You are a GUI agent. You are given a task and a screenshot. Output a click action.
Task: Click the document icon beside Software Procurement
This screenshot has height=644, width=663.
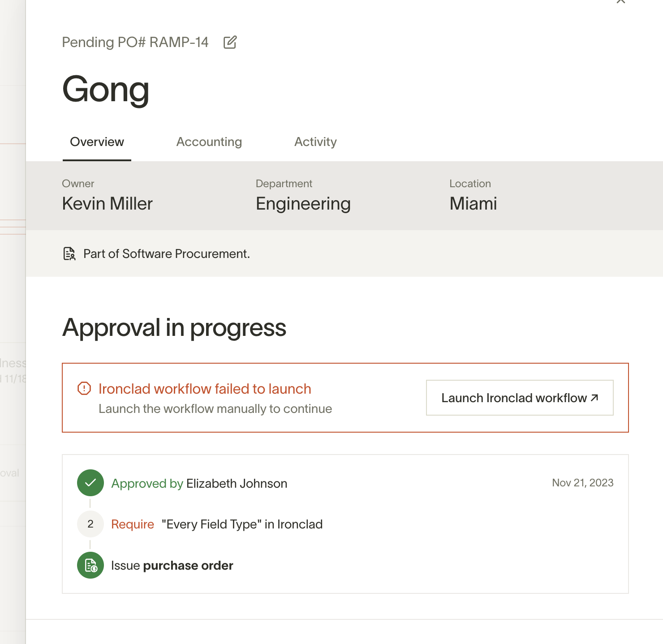(69, 253)
